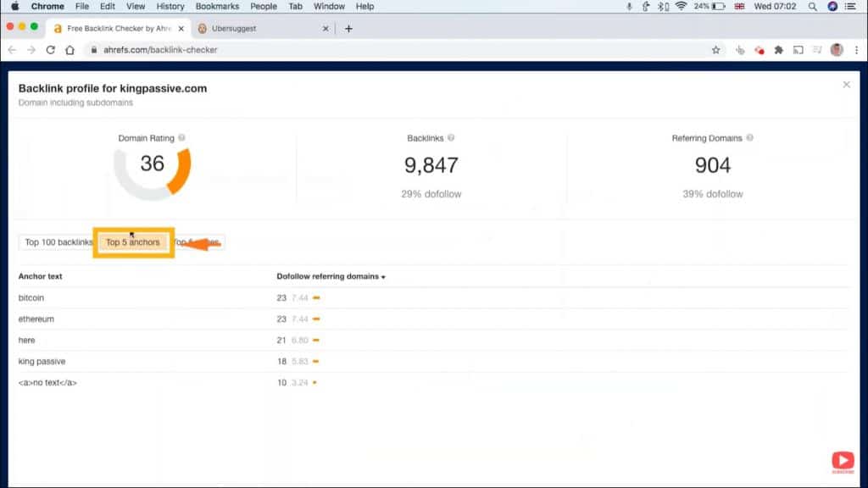The image size is (868, 488).
Task: Open the Help menu
Action: click(x=364, y=7)
